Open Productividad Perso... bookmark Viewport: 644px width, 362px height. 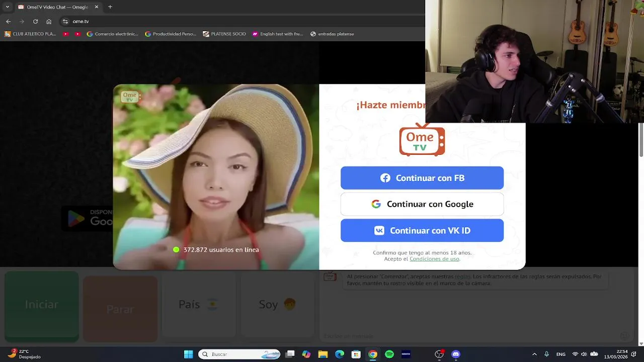tap(171, 34)
